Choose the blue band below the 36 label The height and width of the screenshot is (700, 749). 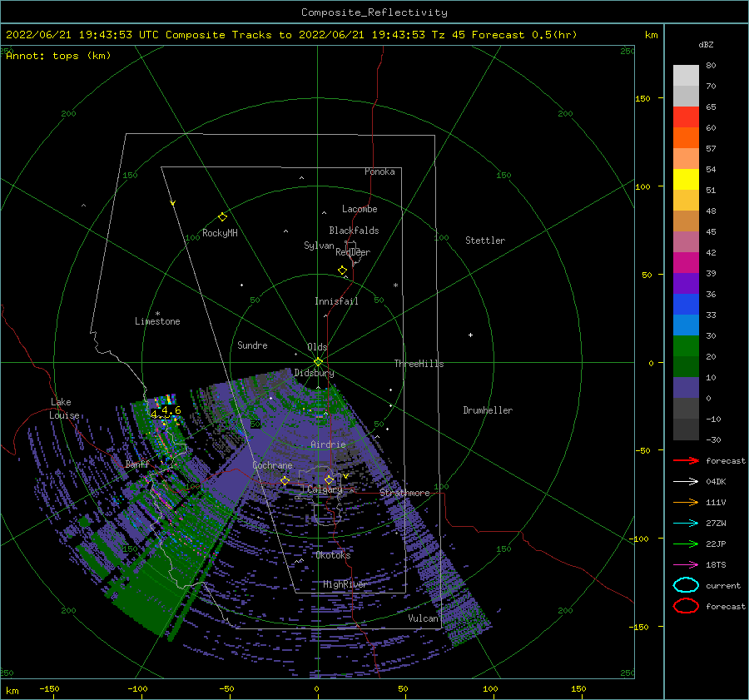point(686,305)
